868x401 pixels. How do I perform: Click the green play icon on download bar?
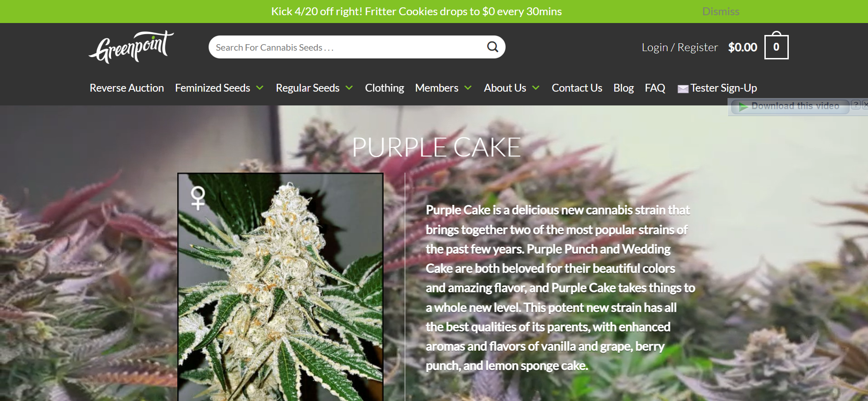[743, 107]
